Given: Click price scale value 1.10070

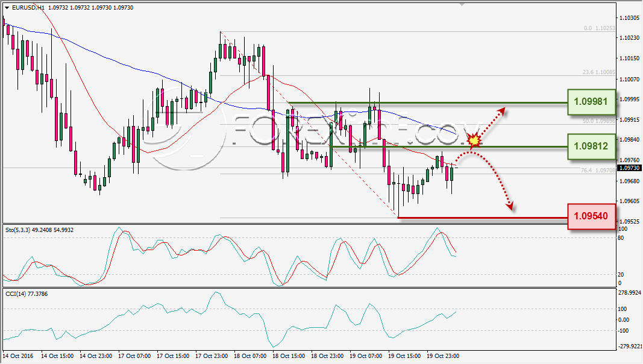Looking at the screenshot, I should pyautogui.click(x=630, y=79).
